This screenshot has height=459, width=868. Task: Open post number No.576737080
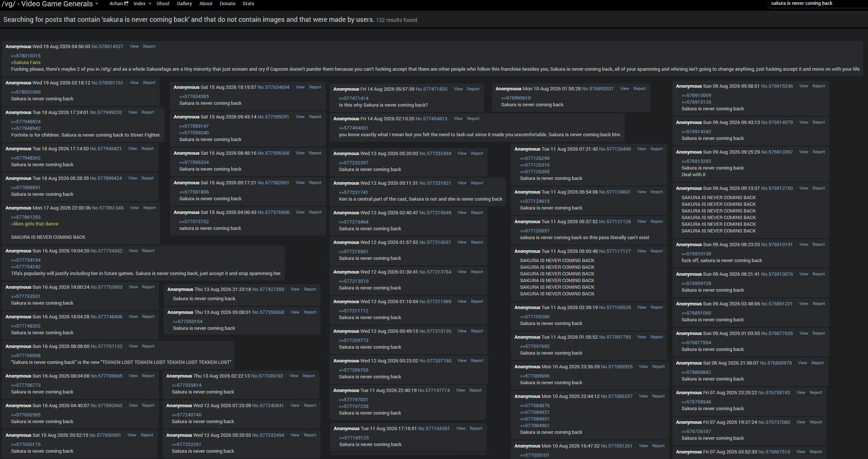click(x=774, y=422)
